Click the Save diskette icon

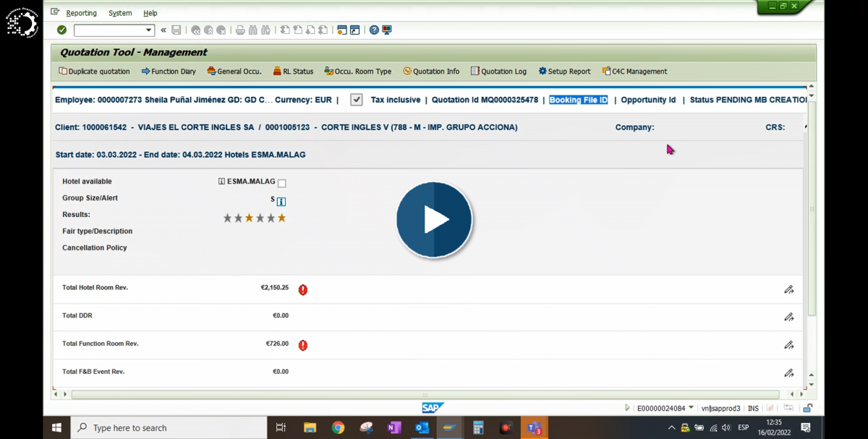click(176, 30)
